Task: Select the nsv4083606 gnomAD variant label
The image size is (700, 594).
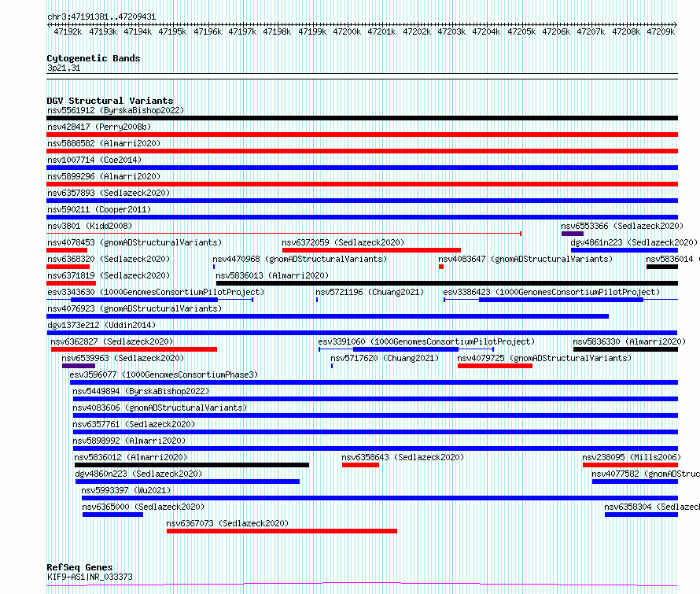Action: 160,408
